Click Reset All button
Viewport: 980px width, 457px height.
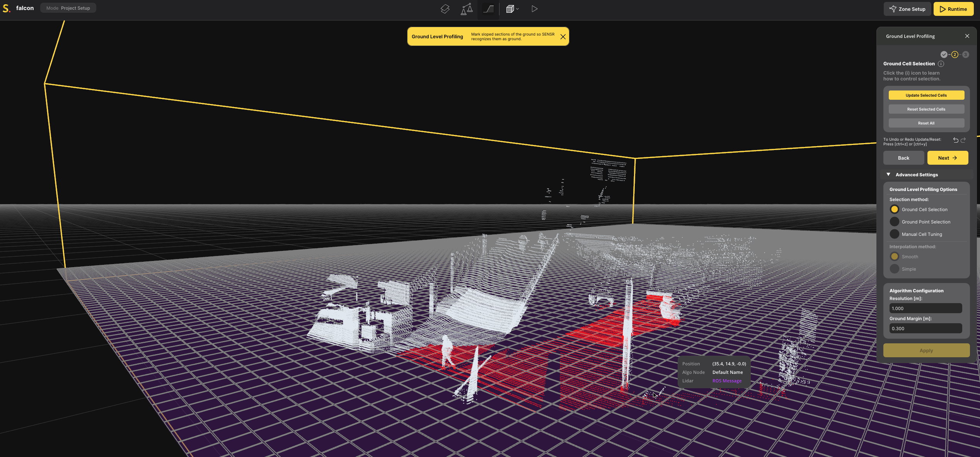[x=926, y=123]
